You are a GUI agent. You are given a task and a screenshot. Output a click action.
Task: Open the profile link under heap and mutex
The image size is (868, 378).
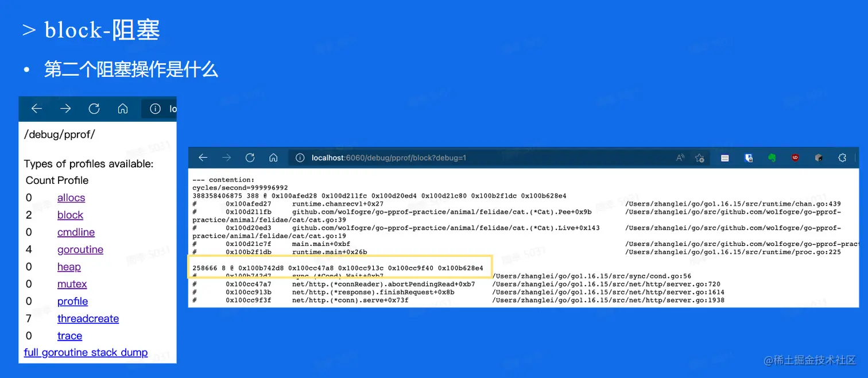pos(73,301)
